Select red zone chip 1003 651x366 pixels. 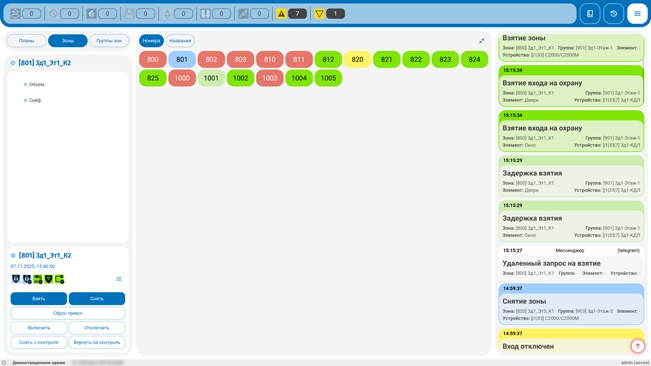coord(270,78)
